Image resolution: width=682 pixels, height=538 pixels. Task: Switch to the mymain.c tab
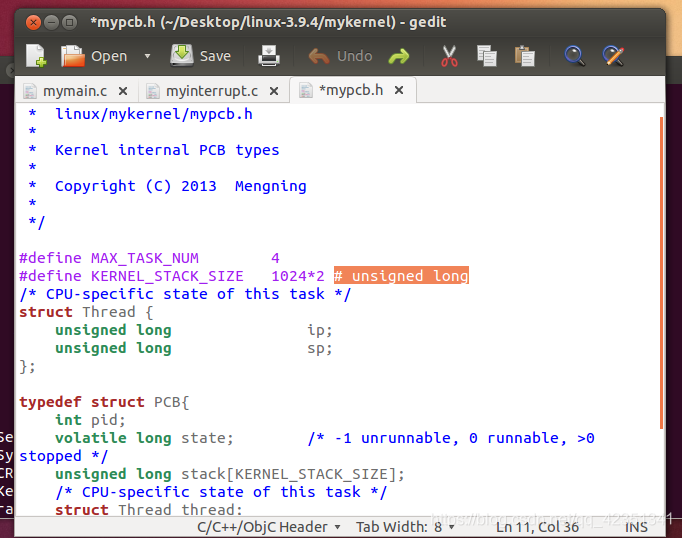75,91
